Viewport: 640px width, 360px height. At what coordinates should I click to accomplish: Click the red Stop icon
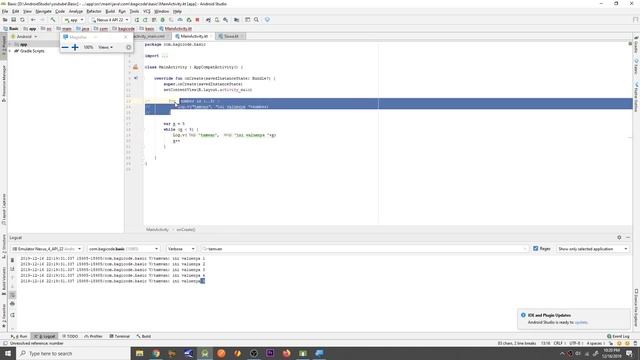(198, 20)
